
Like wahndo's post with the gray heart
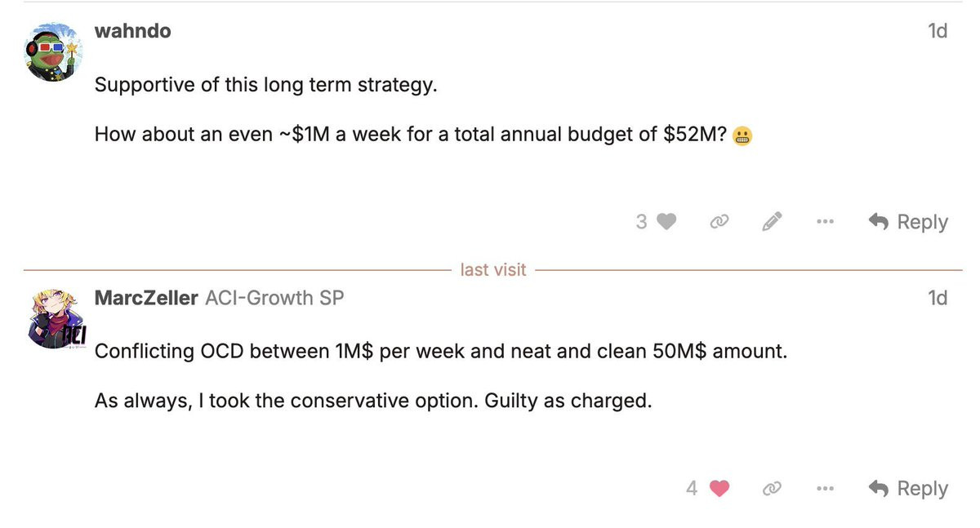point(666,221)
